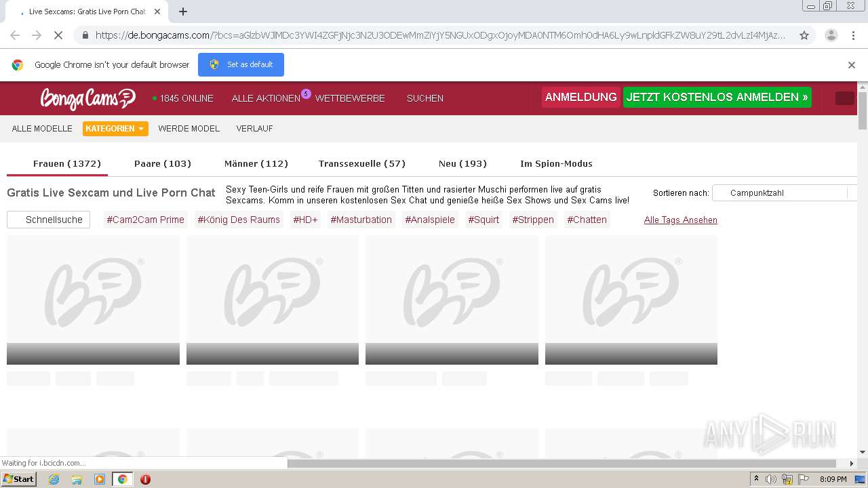The image size is (868, 488).
Task: Open ALLE AKTIONEN menu item
Action: (x=266, y=98)
